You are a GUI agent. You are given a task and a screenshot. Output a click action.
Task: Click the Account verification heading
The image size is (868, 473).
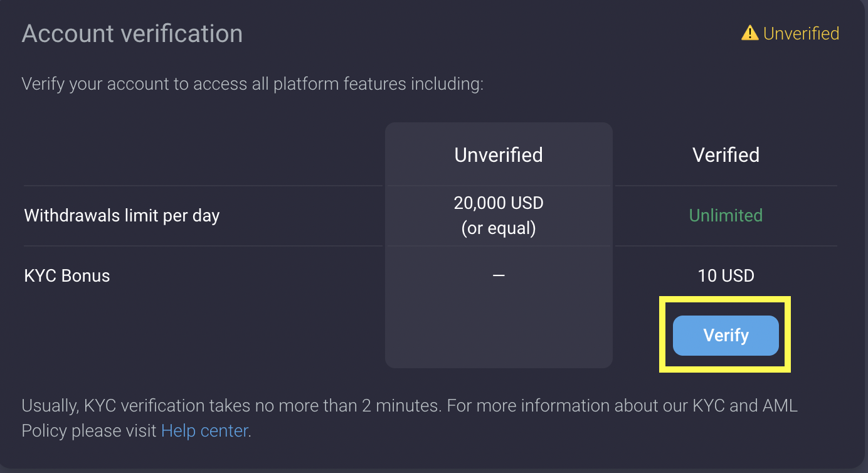click(132, 33)
